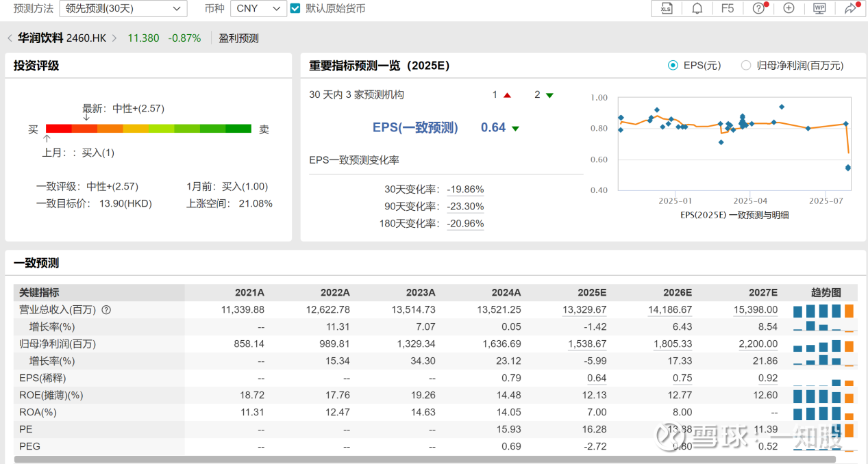This screenshot has width=868, height=464.
Task: Click the 30 天内 3 家预测机构 label
Action: click(357, 95)
